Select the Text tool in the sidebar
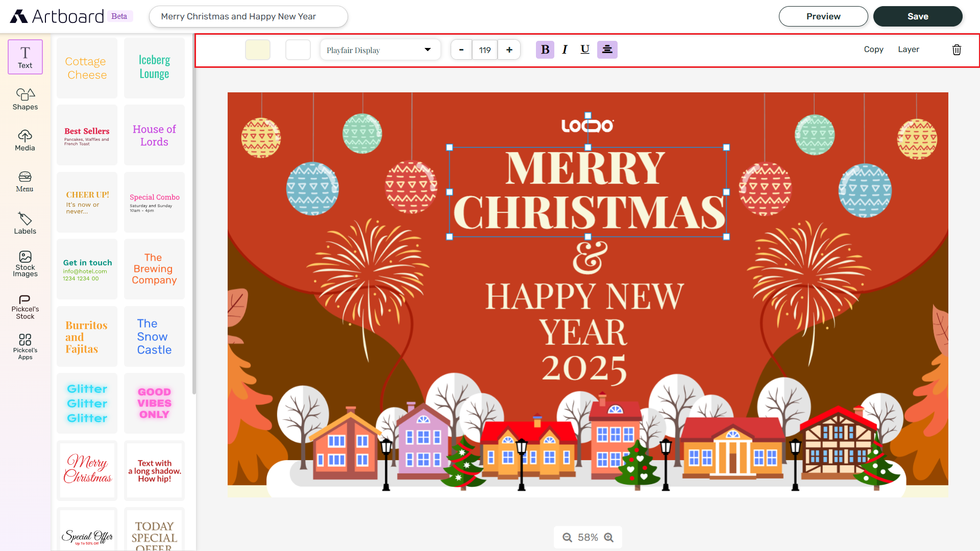980x551 pixels. point(24,56)
